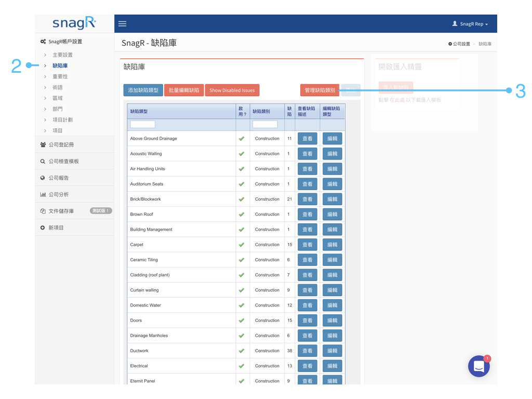The height and width of the screenshot is (399, 532).
Task: Click the 測試版 badge
Action: 101,211
